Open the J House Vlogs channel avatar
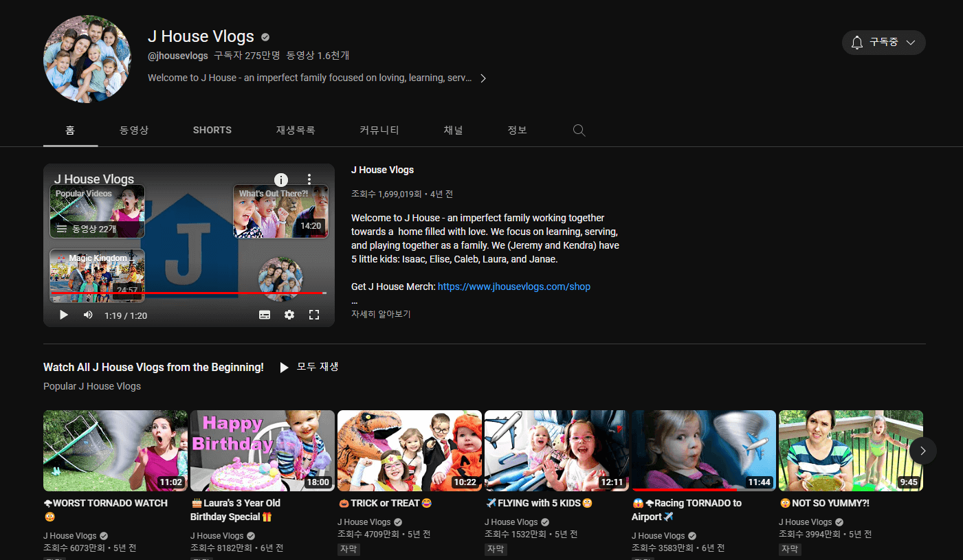963x560 pixels. [x=87, y=59]
